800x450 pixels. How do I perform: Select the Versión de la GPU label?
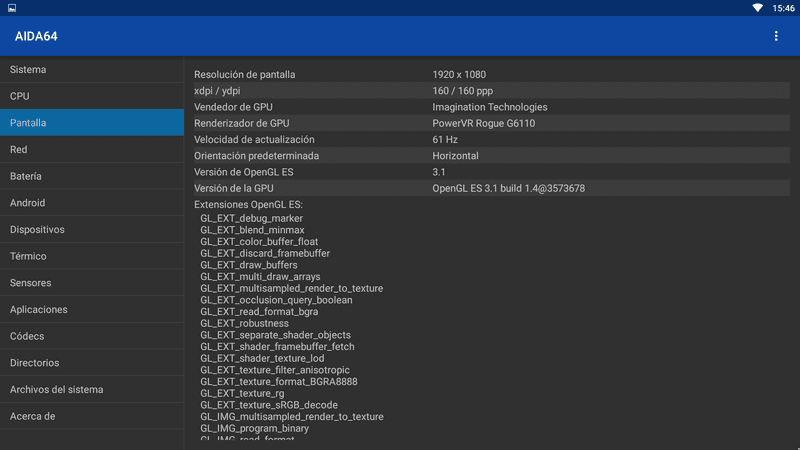point(234,188)
